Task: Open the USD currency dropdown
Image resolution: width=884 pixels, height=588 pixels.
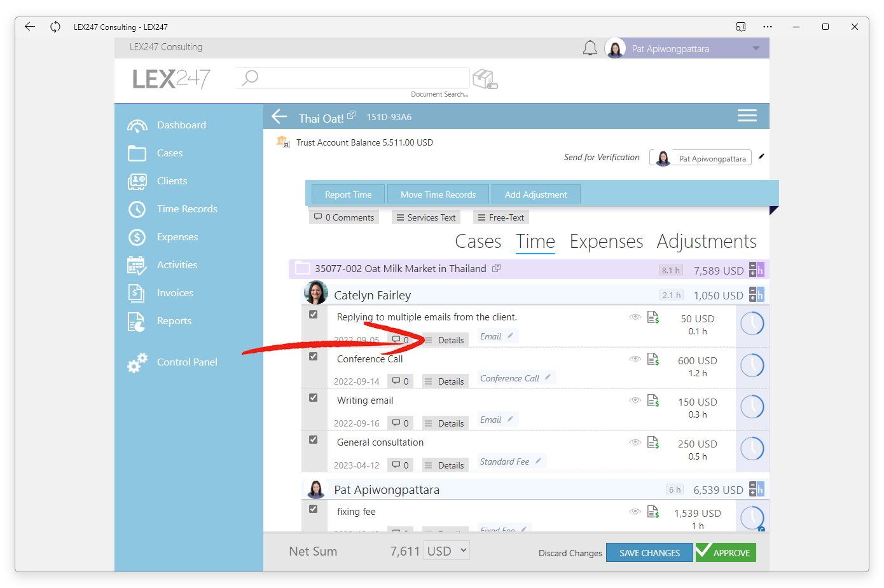Action: tap(447, 550)
